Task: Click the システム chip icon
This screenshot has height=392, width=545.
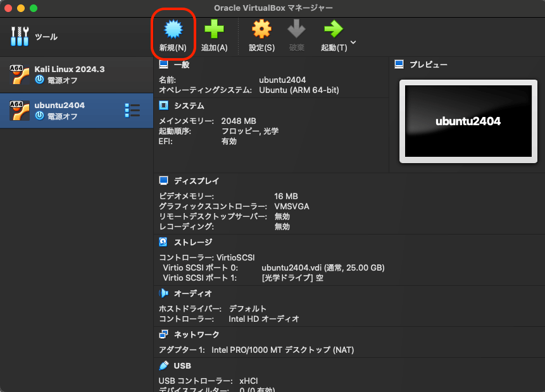Action: pyautogui.click(x=163, y=105)
